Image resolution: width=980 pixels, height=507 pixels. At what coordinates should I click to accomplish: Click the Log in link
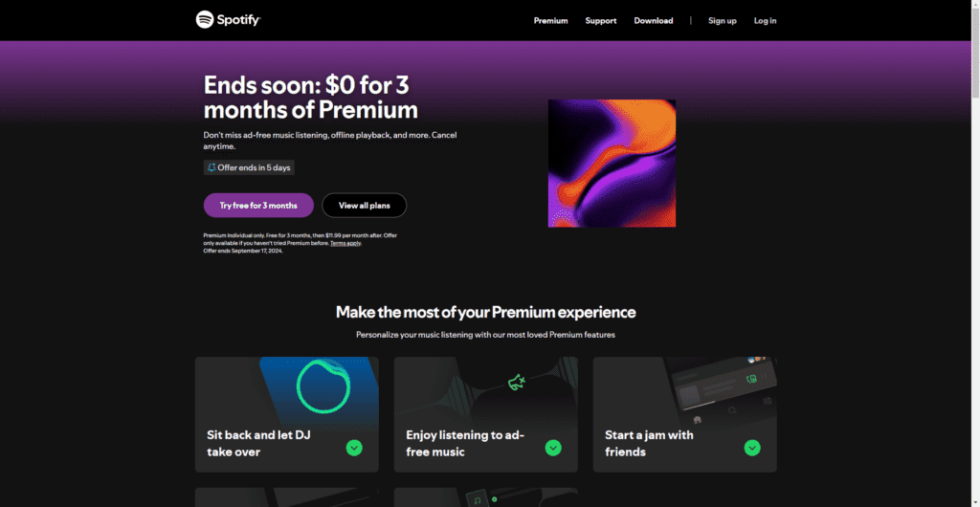(x=765, y=21)
